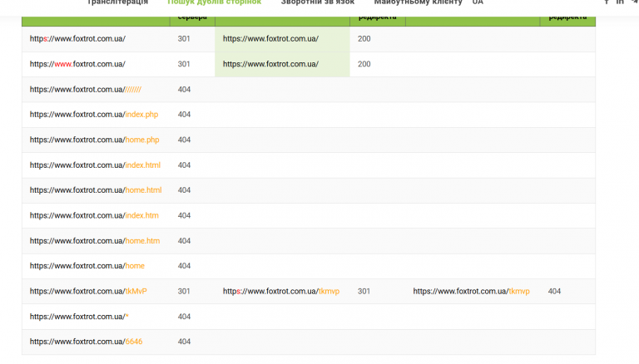
Task: Open the Зворотній зв'язок navigation link
Action: (x=318, y=2)
